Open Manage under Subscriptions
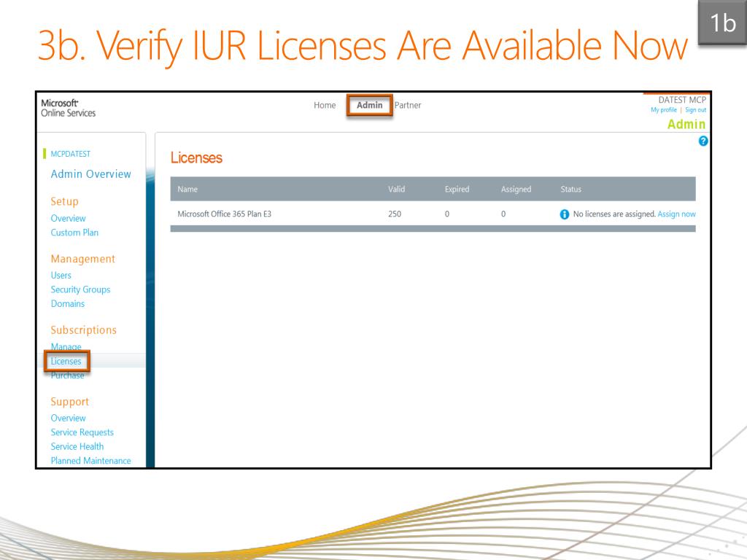 click(x=66, y=346)
